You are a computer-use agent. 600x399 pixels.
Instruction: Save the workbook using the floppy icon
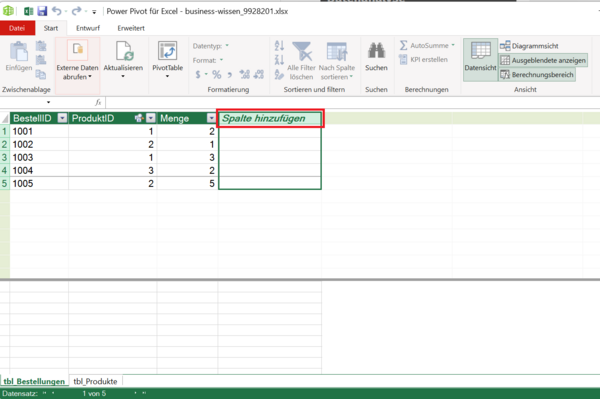pos(42,11)
